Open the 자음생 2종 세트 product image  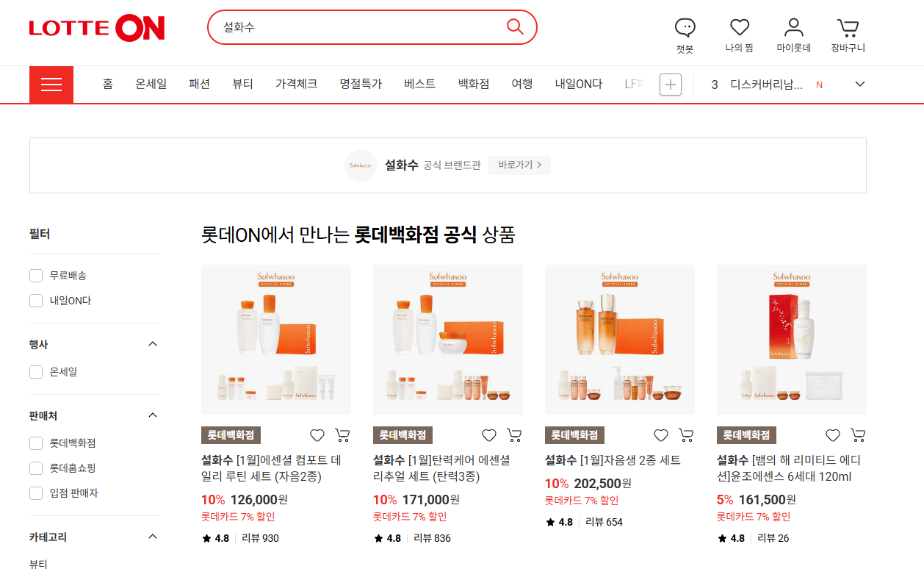coord(620,340)
